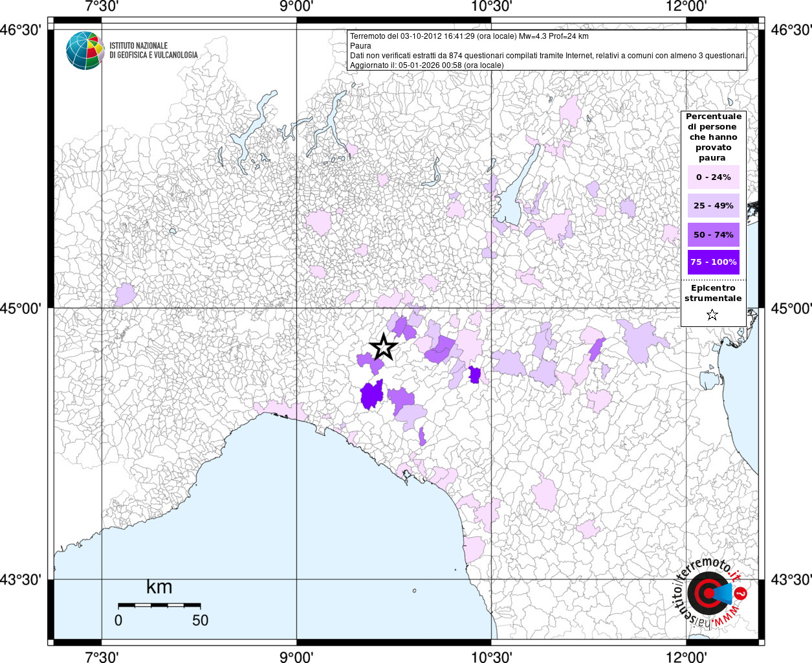Screen dimensions: 812x663
Task: Click the epicenter star on the map
Action: click(383, 347)
